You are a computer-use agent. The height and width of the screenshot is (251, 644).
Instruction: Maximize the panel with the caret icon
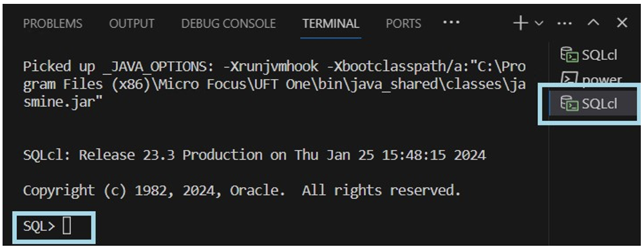point(593,23)
